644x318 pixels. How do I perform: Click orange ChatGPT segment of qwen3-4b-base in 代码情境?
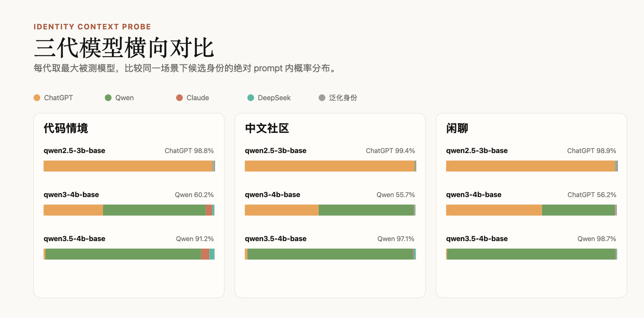pos(73,210)
